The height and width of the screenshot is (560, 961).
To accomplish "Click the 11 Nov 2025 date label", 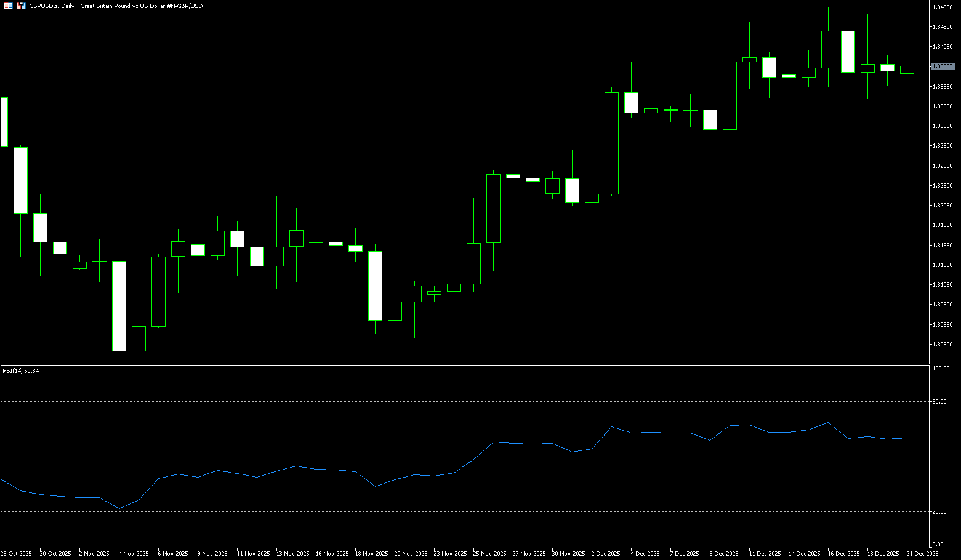I will coord(253,554).
